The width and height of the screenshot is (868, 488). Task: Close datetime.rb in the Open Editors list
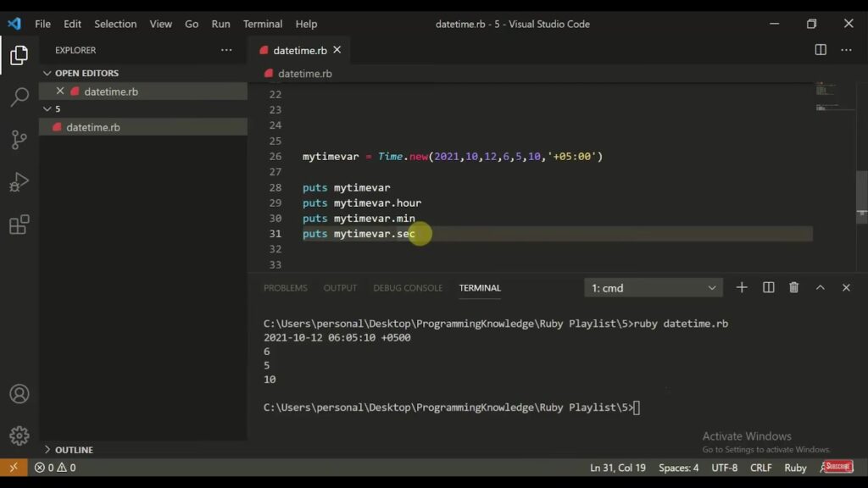(60, 91)
